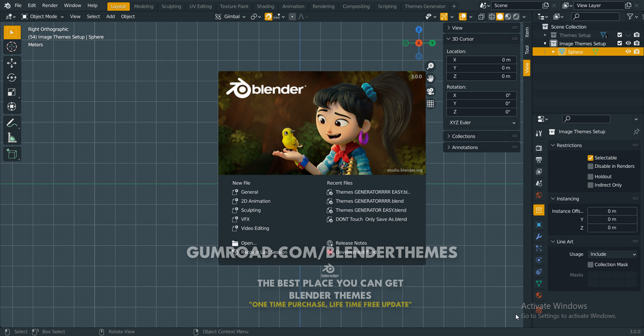
Task: Pin the Image Themes Setup properties
Action: 636,132
